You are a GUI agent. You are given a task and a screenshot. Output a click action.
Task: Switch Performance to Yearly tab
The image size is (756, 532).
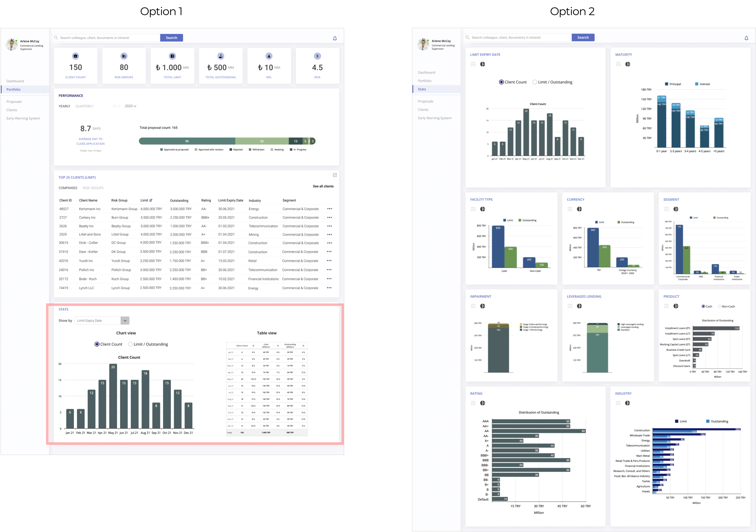click(64, 106)
